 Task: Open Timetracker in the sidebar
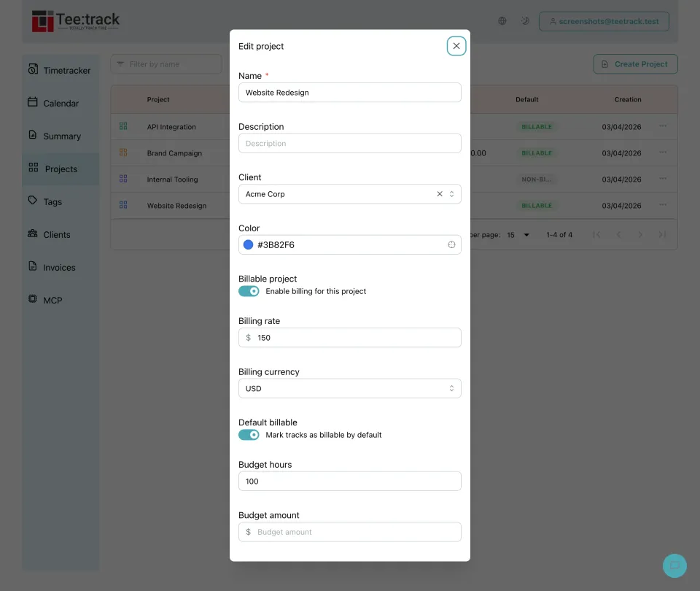(61, 70)
